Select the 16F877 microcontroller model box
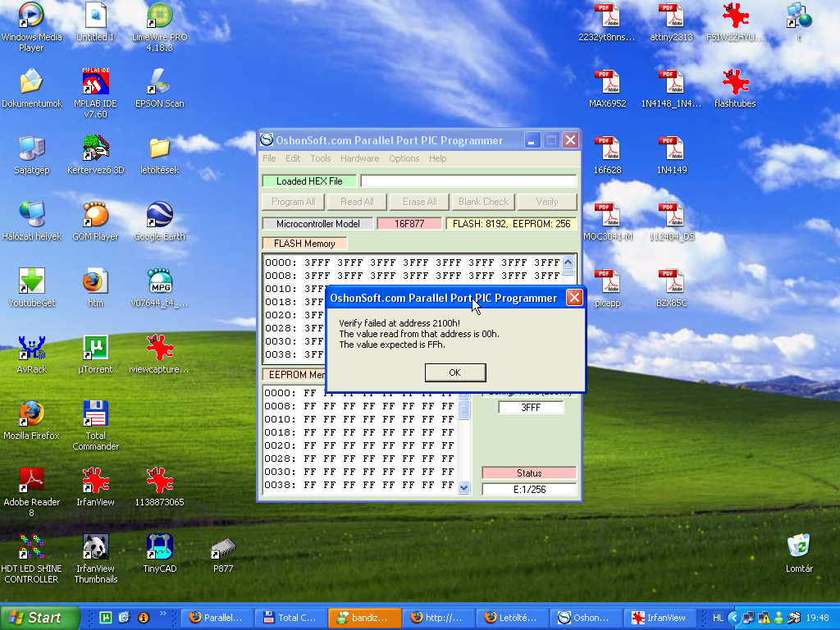 coord(409,224)
